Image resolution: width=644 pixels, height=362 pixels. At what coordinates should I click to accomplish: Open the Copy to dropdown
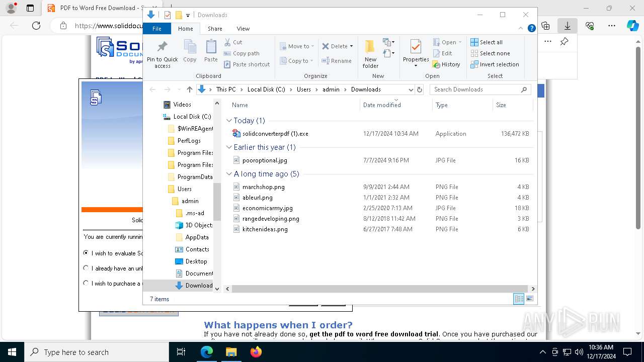click(297, 61)
